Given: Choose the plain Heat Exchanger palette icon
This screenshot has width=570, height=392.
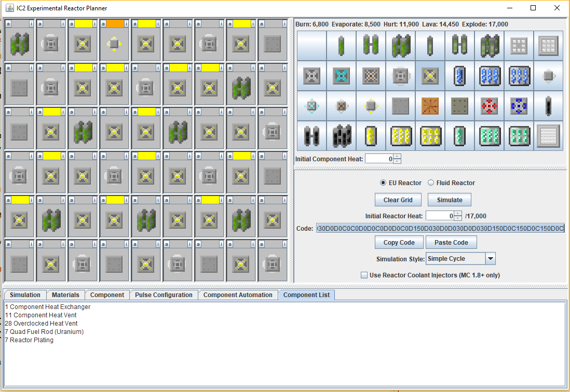Looking at the screenshot, I should (x=548, y=76).
